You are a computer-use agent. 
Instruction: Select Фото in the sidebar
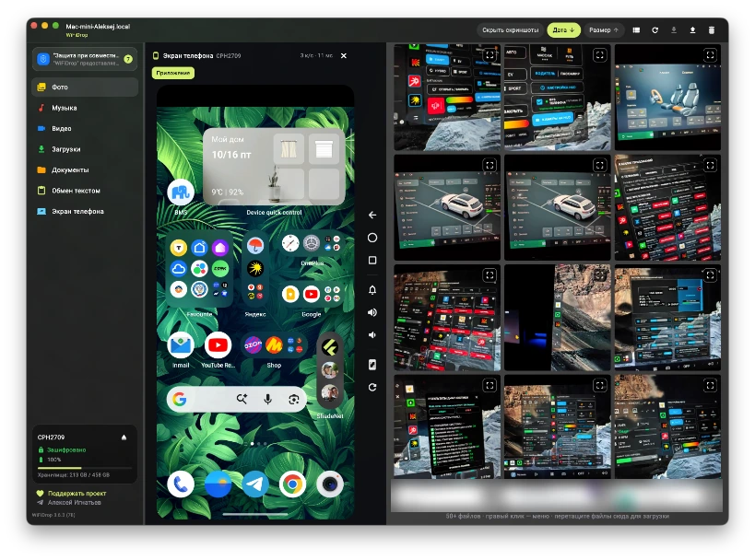(x=85, y=87)
